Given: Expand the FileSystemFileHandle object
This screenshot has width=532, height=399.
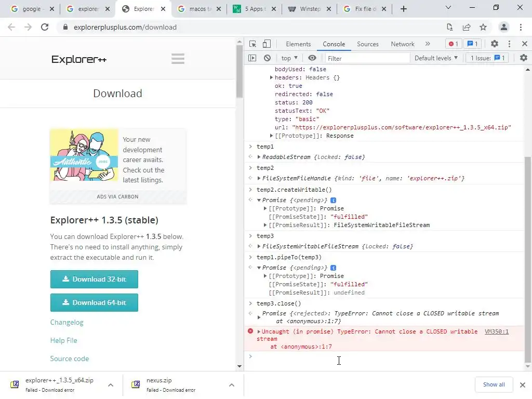Looking at the screenshot, I should click(259, 178).
